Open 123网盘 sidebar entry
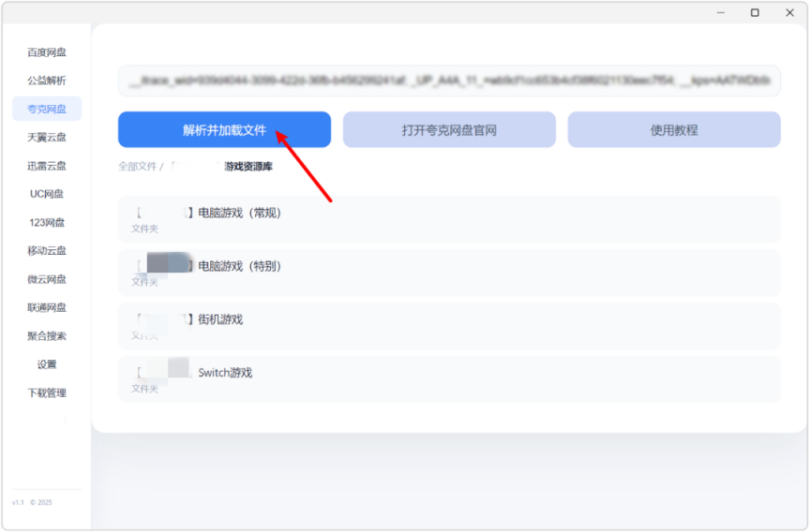Viewport: 810px width, 532px height. click(x=47, y=223)
